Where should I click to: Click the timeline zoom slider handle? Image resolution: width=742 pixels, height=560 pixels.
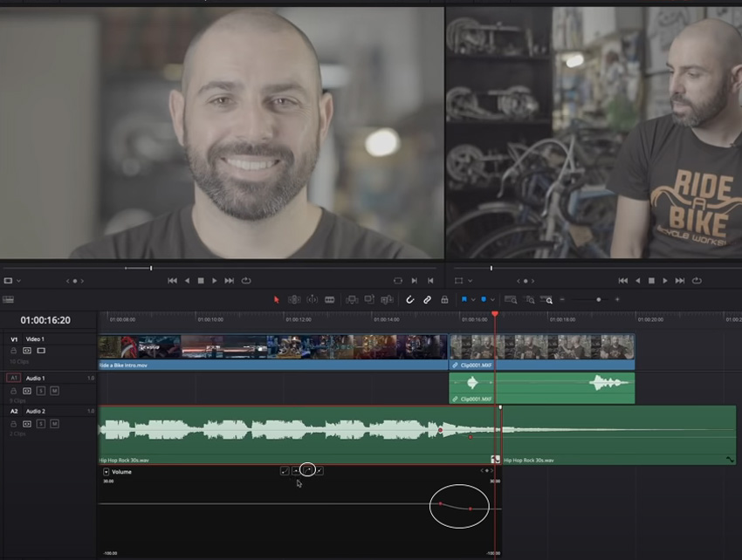(598, 299)
